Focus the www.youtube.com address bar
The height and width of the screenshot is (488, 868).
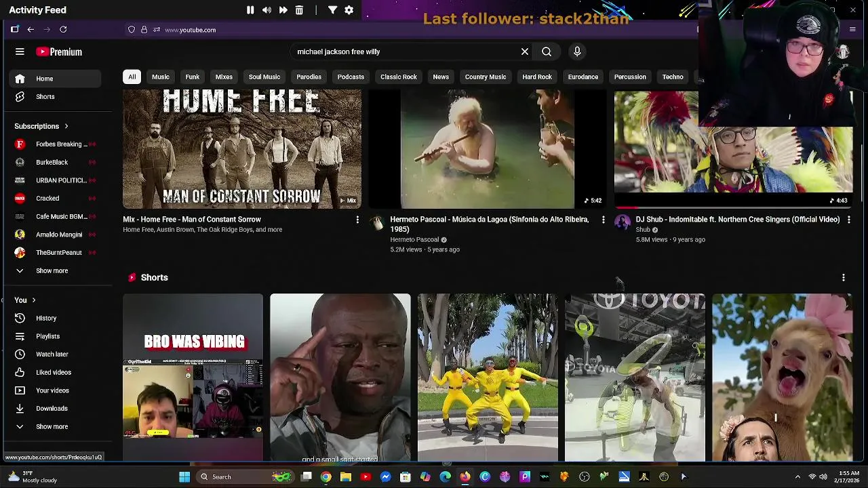[x=190, y=30]
